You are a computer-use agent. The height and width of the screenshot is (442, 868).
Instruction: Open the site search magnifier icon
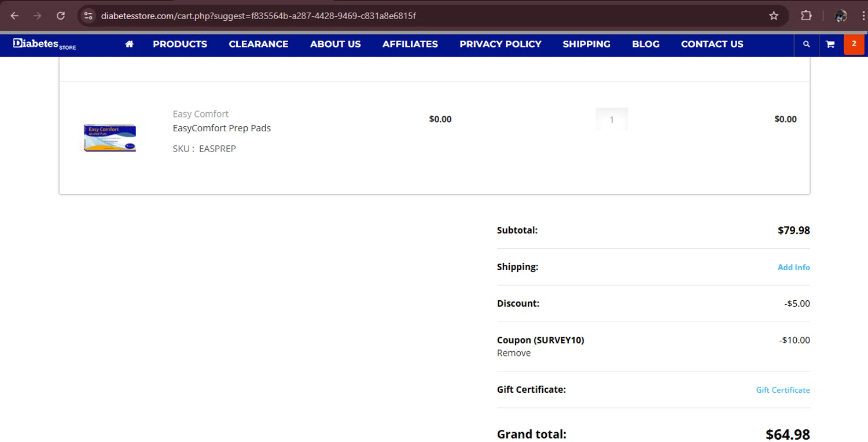pos(806,44)
